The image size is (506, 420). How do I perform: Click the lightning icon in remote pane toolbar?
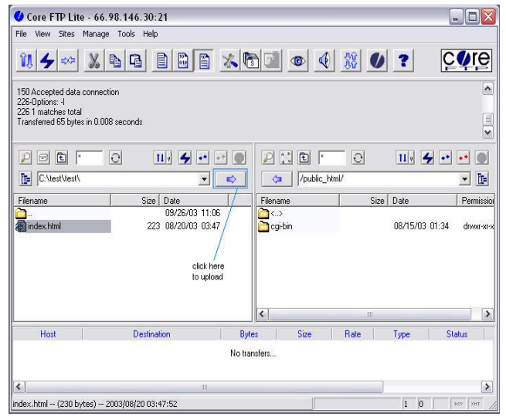pos(428,158)
